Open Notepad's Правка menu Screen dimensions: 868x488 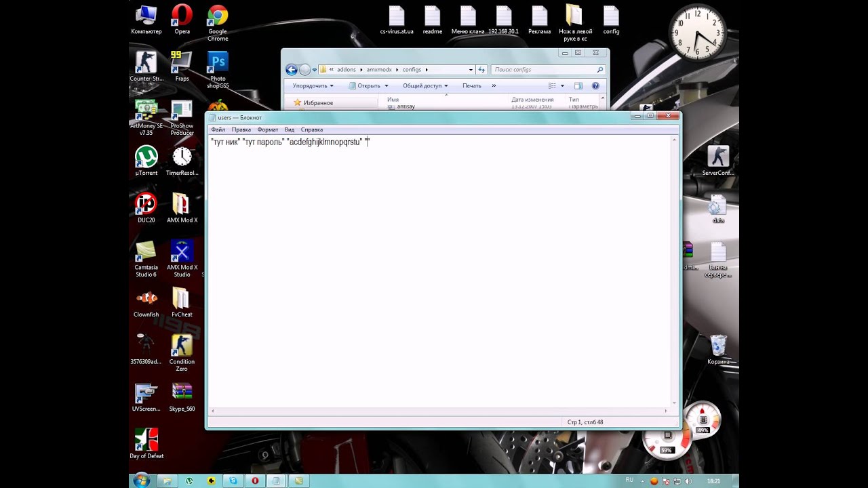point(241,129)
